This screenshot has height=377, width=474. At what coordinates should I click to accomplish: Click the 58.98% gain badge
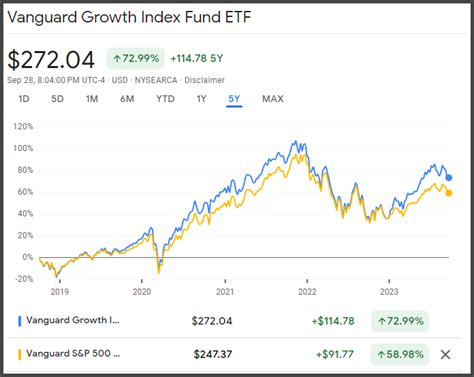point(400,354)
